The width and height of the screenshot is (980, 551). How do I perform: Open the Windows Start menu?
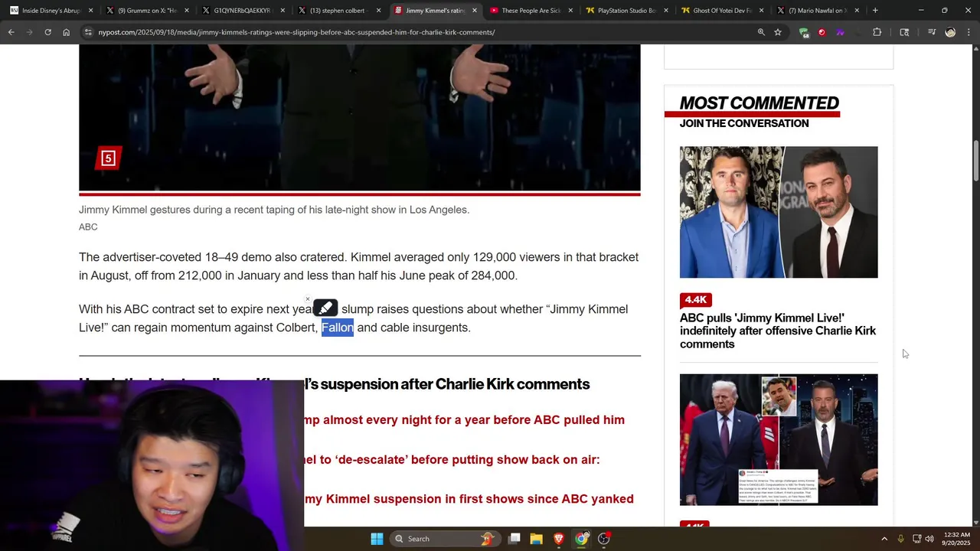(x=377, y=539)
